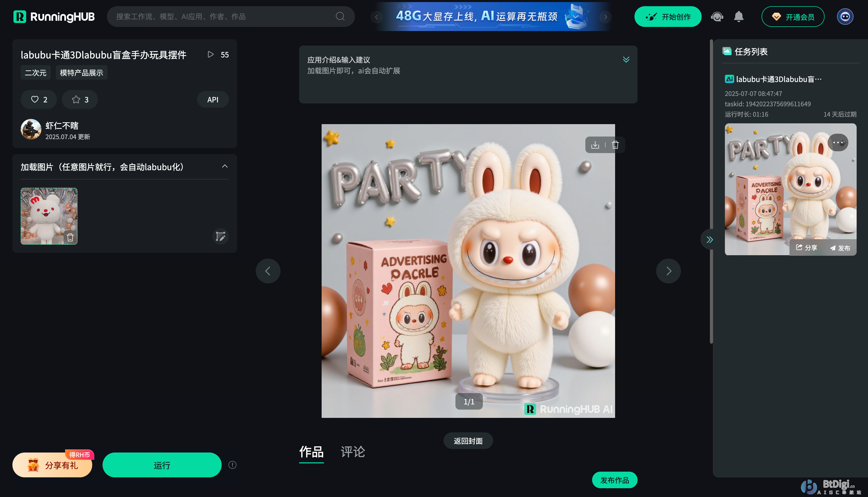Open the task thumbnail more options
868x497 pixels.
838,142
